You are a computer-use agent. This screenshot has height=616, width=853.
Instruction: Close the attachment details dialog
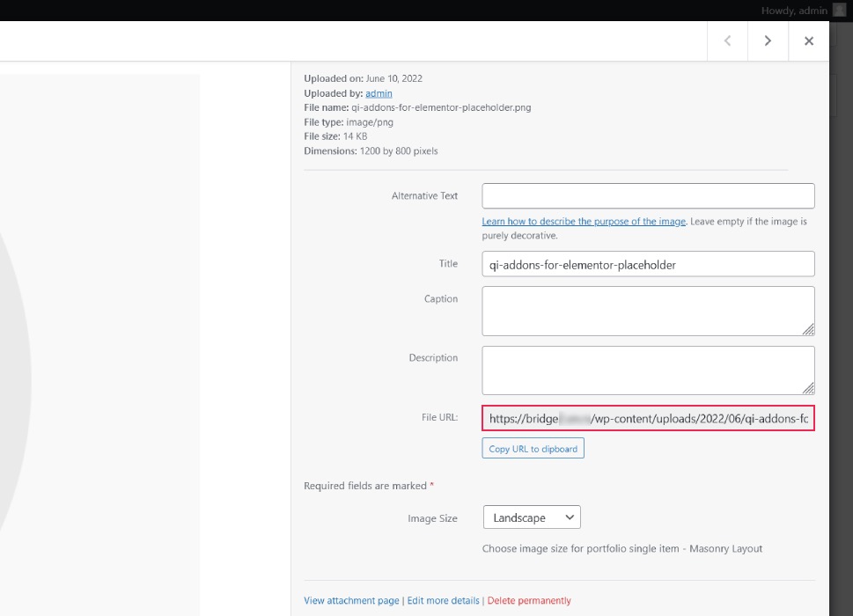(x=809, y=40)
